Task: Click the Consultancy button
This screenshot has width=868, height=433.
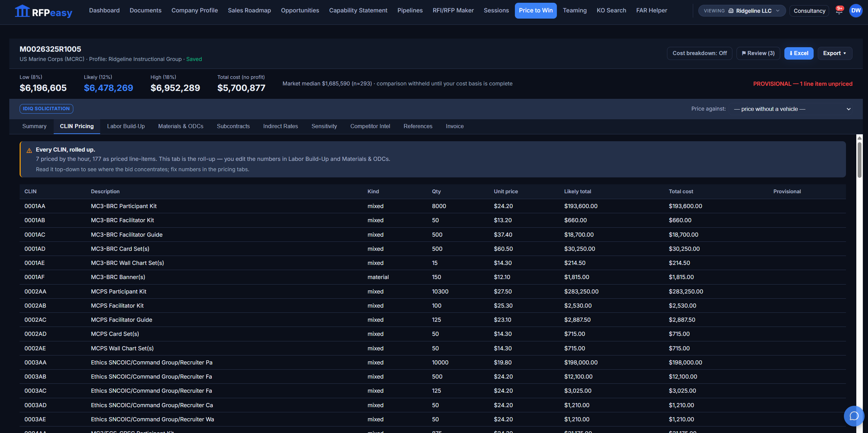Action: pyautogui.click(x=809, y=11)
